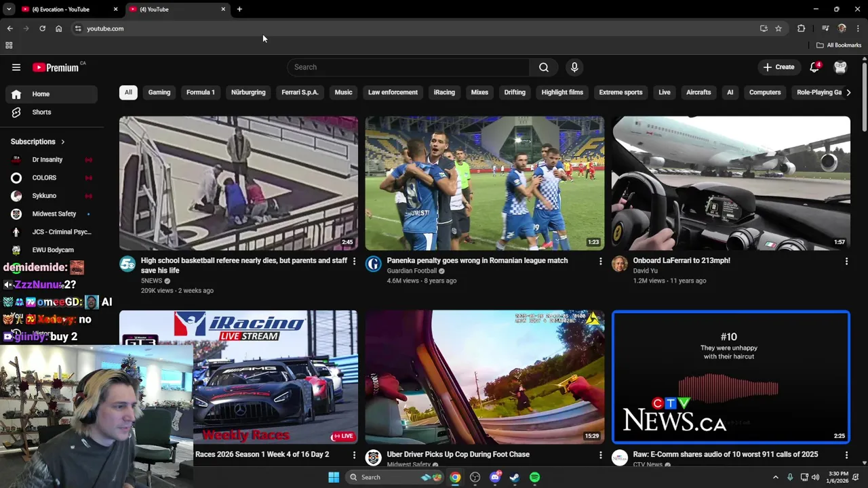This screenshot has width=868, height=488.
Task: Open Guardian Football channel avatar
Action: point(374,264)
